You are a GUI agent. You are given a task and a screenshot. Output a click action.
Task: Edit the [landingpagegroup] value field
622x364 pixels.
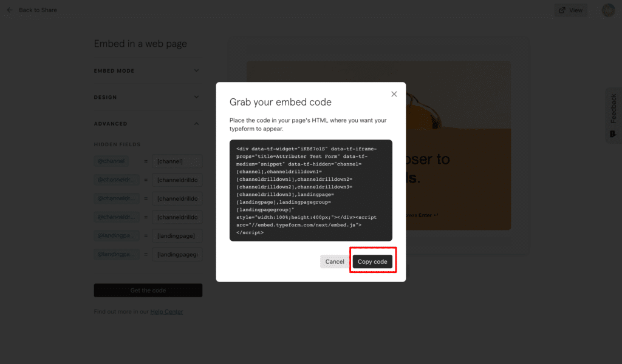click(177, 254)
